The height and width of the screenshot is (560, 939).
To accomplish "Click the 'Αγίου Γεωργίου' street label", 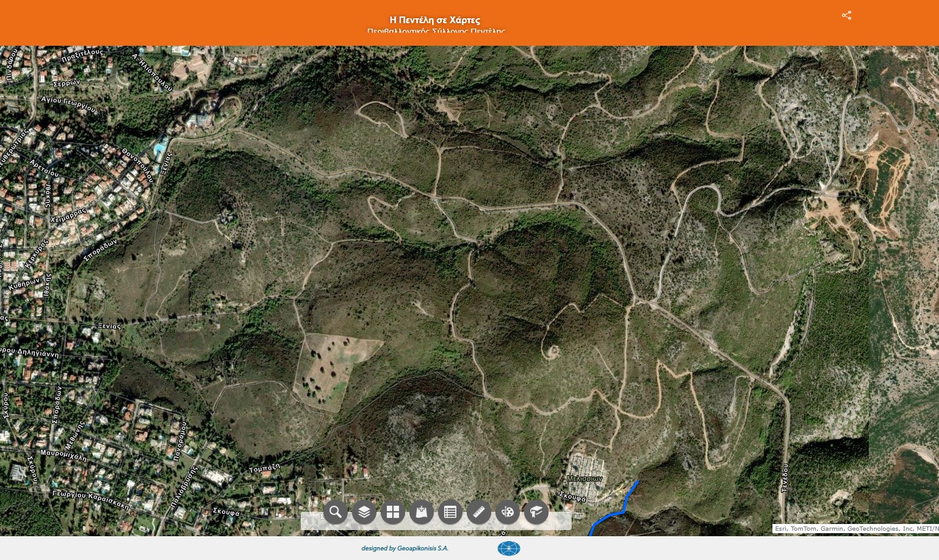I will tap(68, 104).
